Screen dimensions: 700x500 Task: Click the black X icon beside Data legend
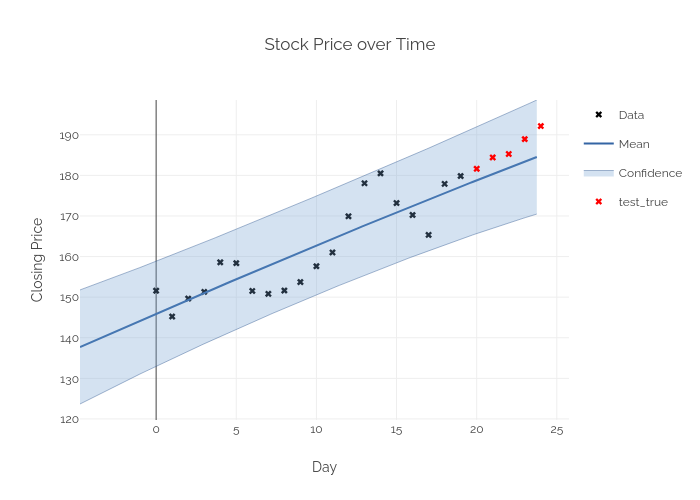(599, 115)
